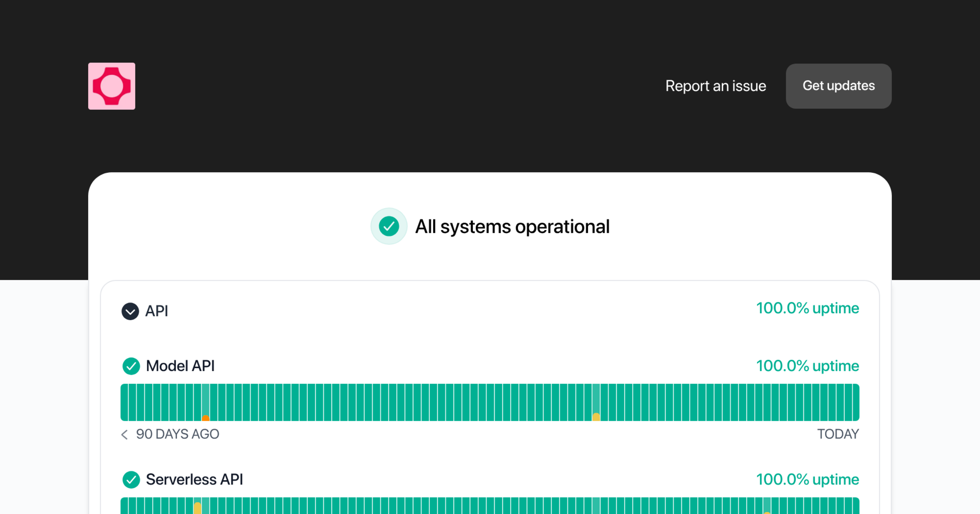Click the yellow incident marker on Model API bar
Image resolution: width=980 pixels, height=514 pixels.
(596, 417)
